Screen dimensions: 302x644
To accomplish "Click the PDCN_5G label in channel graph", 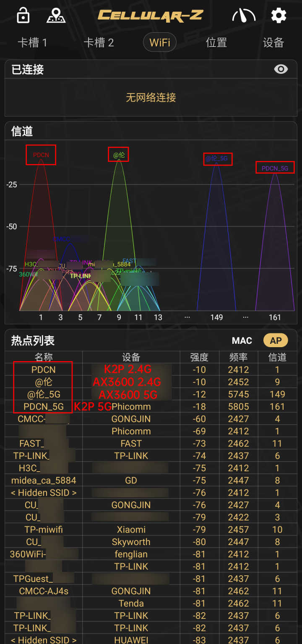I will (275, 168).
